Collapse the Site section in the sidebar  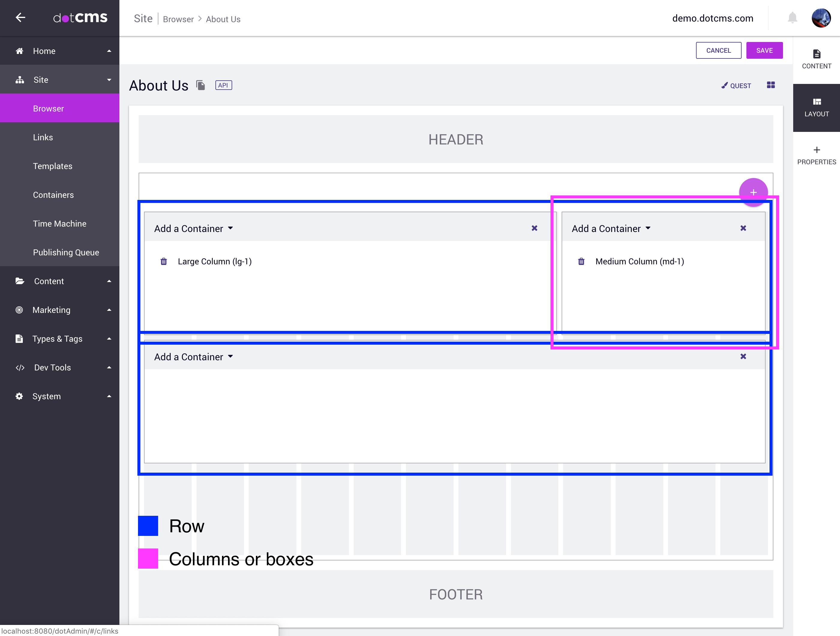click(x=109, y=79)
